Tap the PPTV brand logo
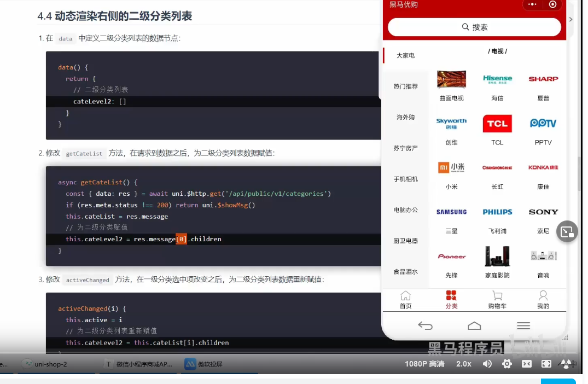The image size is (588, 384). click(x=543, y=123)
